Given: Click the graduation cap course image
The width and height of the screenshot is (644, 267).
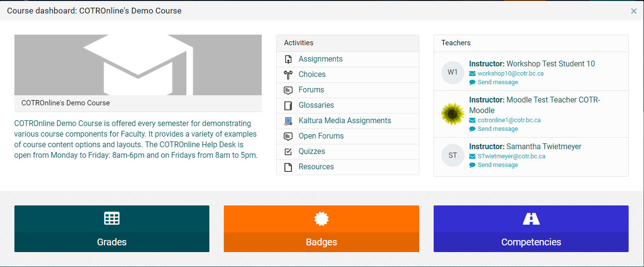Looking at the screenshot, I should coord(138,65).
